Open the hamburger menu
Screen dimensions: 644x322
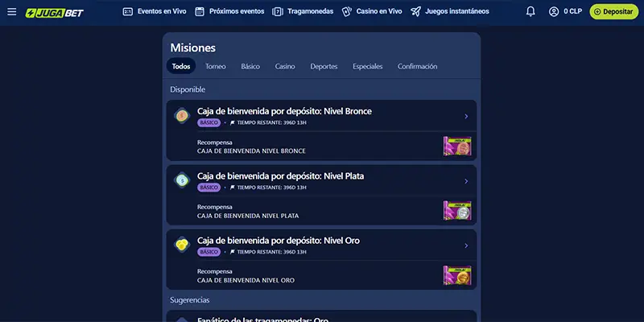tap(12, 11)
